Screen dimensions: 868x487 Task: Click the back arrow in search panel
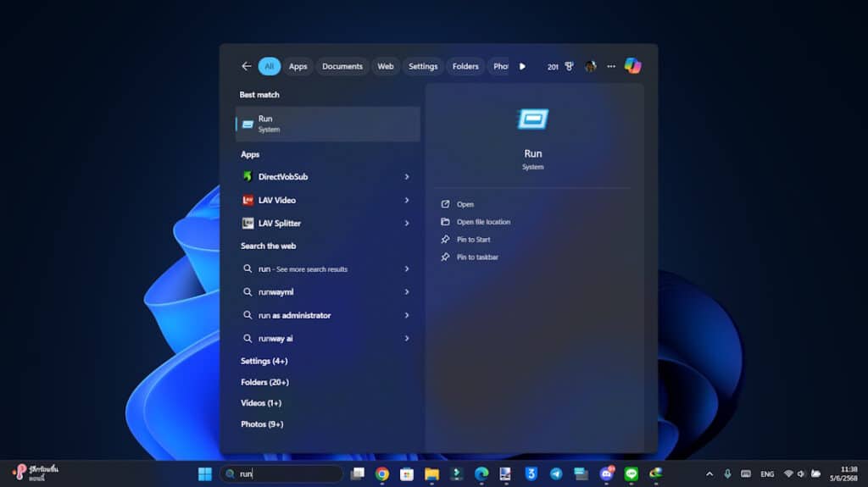pos(246,66)
